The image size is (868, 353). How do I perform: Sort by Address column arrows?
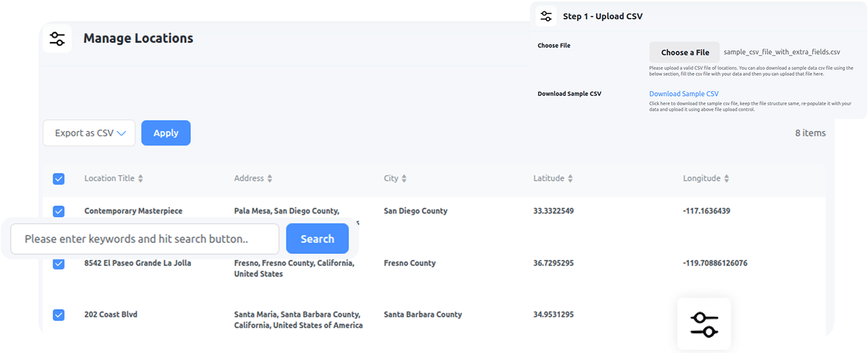tap(270, 179)
